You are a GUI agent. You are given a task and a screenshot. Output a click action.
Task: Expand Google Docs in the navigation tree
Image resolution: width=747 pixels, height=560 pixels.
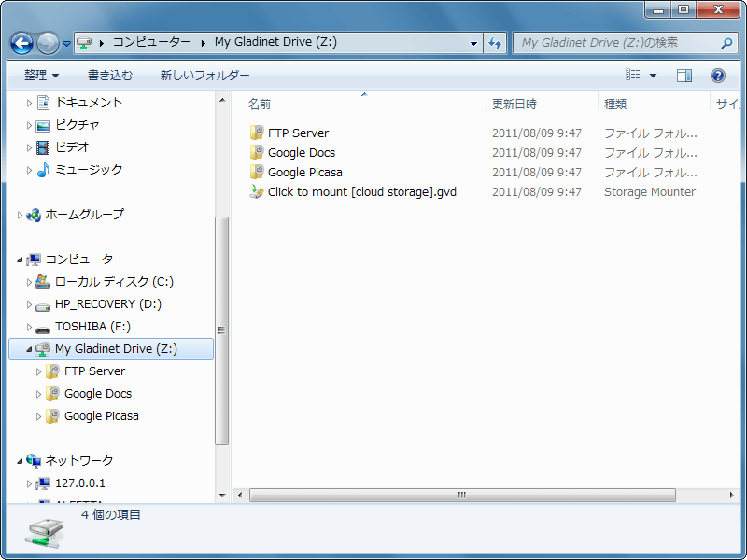click(x=38, y=394)
